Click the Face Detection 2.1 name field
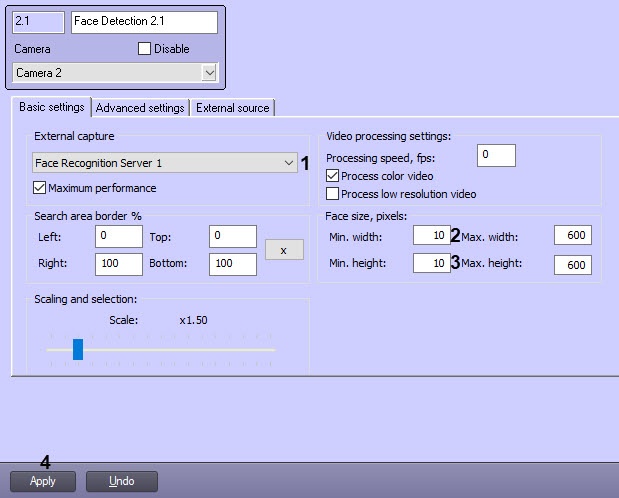619x498 pixels. 144,22
